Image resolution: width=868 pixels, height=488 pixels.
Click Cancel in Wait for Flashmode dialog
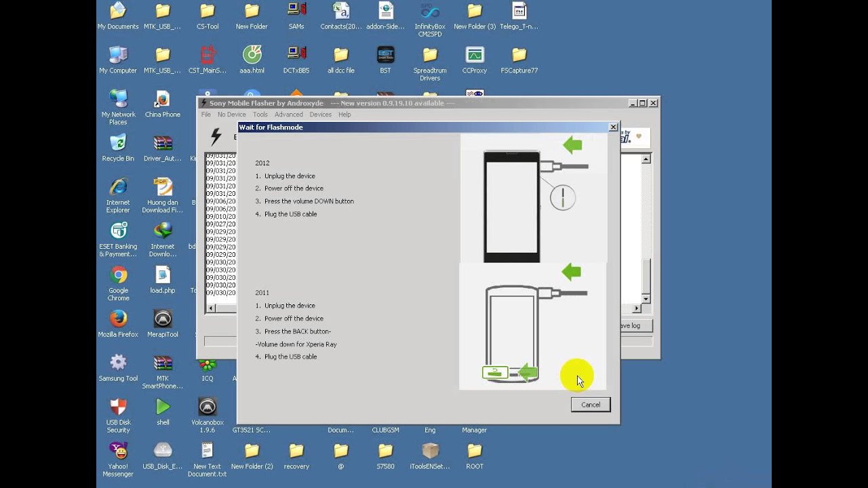[591, 405]
